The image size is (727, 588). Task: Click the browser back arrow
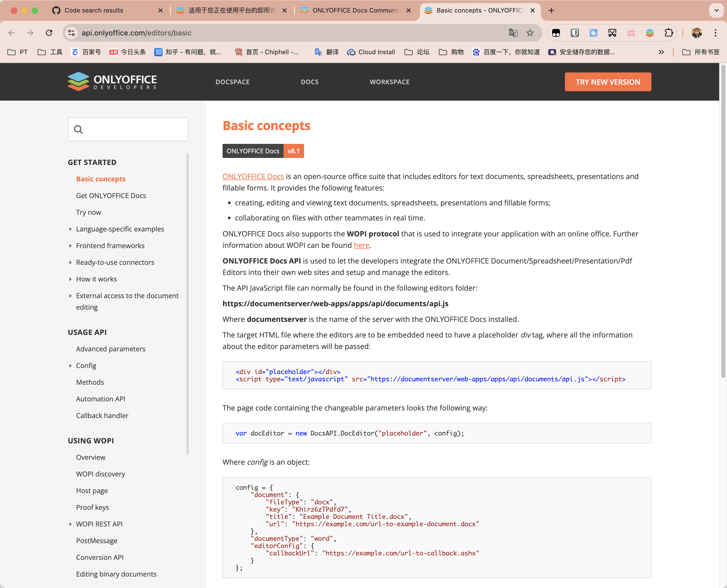click(x=11, y=33)
